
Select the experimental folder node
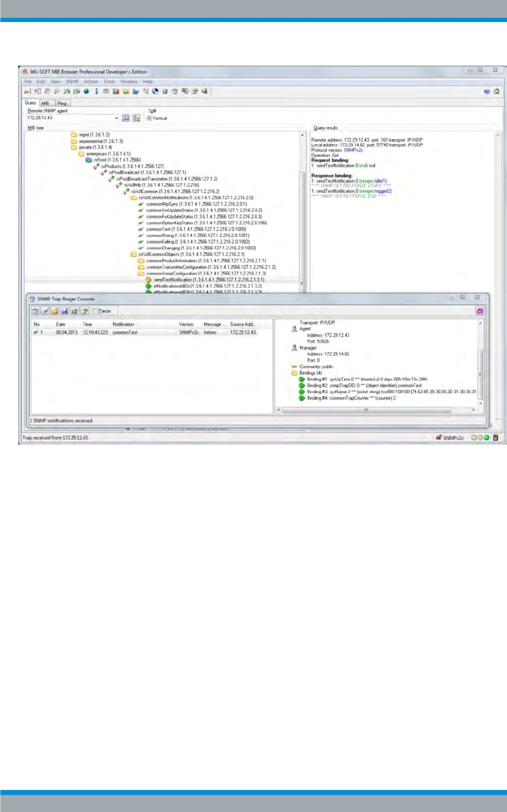click(x=97, y=142)
